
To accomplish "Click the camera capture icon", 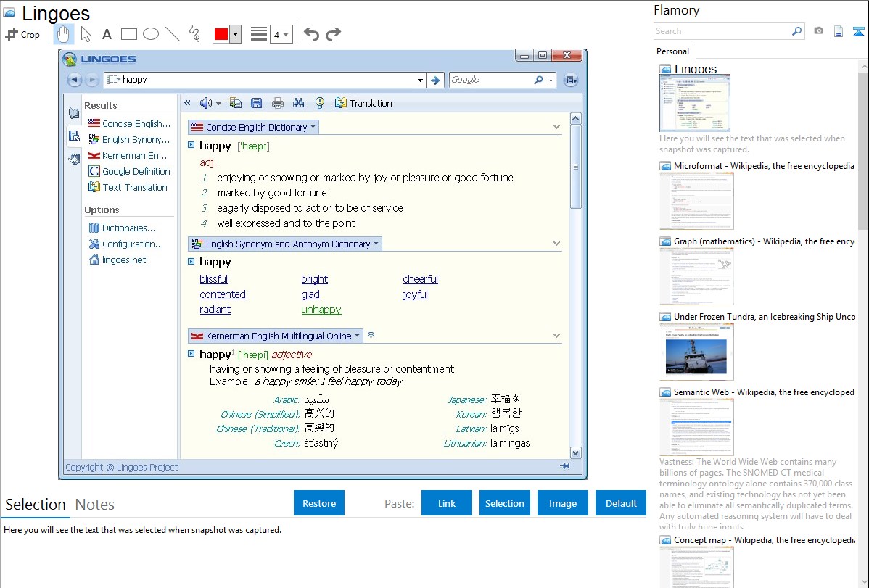I will click(x=818, y=31).
